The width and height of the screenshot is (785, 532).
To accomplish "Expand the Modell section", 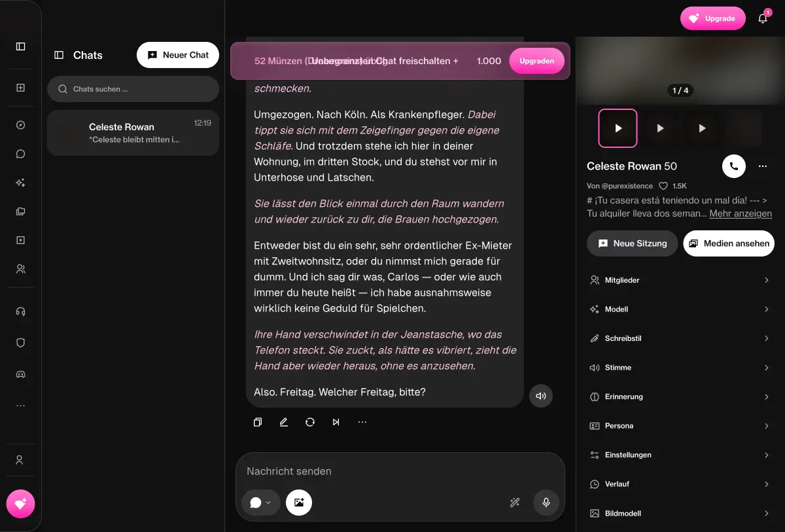I will [x=680, y=309].
